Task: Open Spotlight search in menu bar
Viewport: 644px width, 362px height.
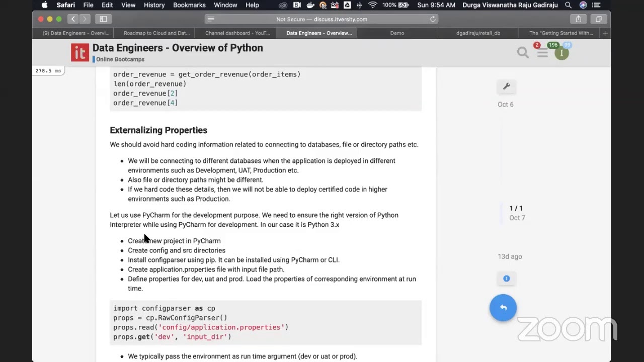Action: [568, 5]
